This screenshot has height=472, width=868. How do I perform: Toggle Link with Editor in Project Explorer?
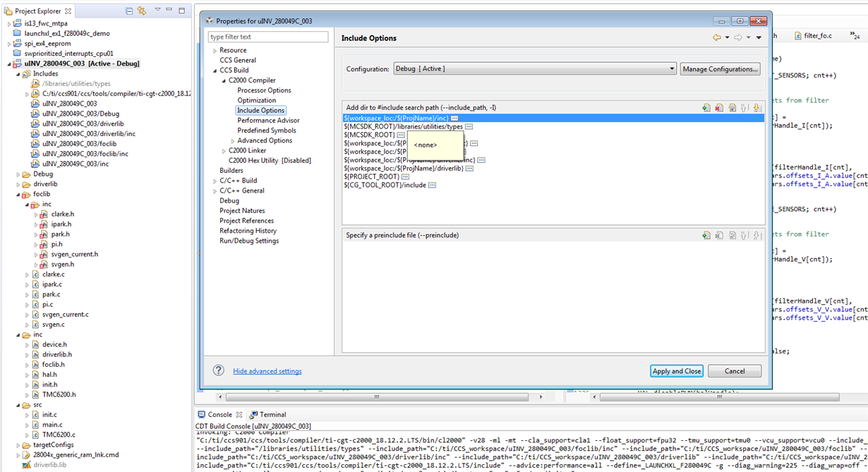coord(142,11)
